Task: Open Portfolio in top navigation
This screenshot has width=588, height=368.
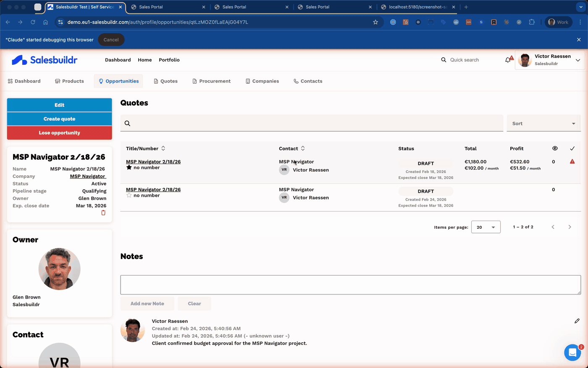Action: pyautogui.click(x=169, y=60)
